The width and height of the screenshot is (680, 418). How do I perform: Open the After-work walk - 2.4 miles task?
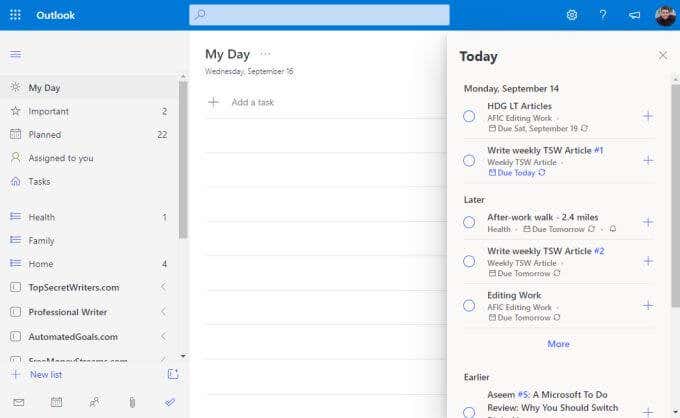coord(543,217)
